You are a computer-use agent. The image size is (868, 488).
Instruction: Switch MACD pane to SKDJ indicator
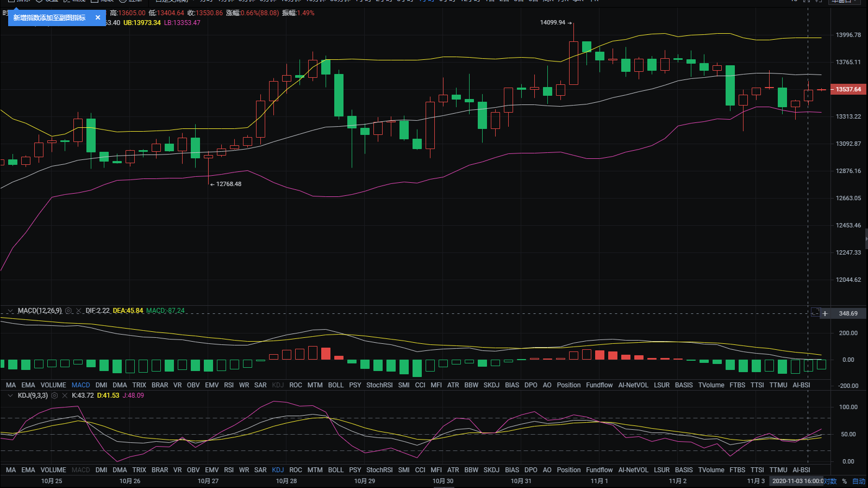coord(491,385)
